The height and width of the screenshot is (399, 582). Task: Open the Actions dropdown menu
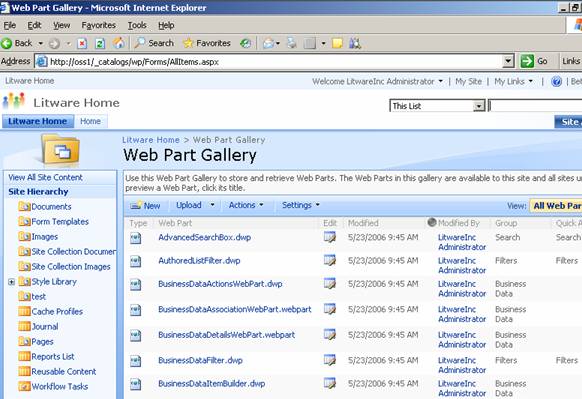click(x=246, y=205)
